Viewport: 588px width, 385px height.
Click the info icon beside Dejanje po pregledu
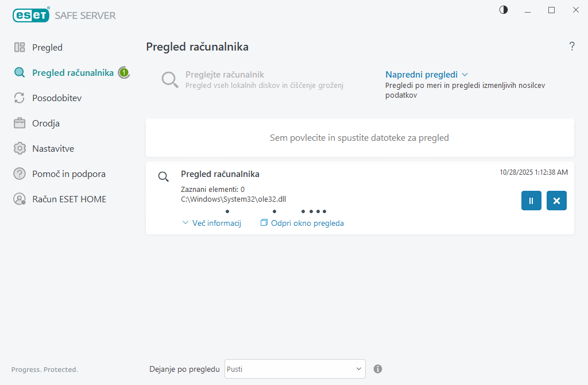click(378, 369)
